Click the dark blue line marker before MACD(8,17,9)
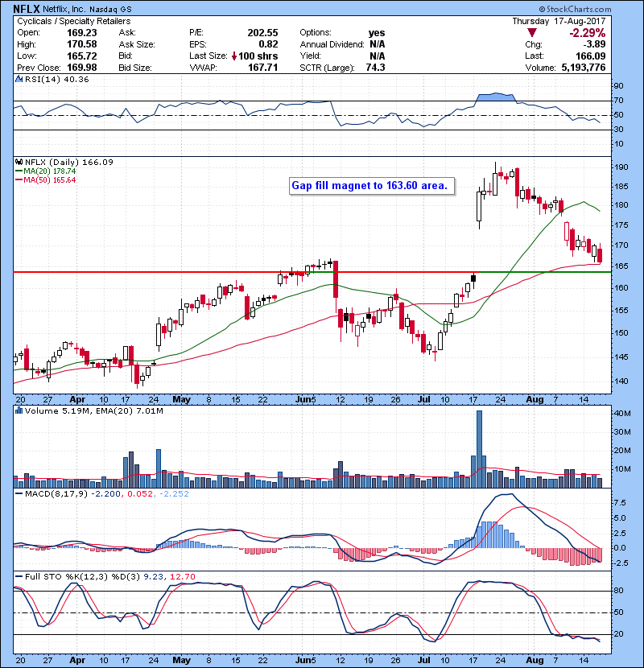This screenshot has width=644, height=668. (19, 494)
